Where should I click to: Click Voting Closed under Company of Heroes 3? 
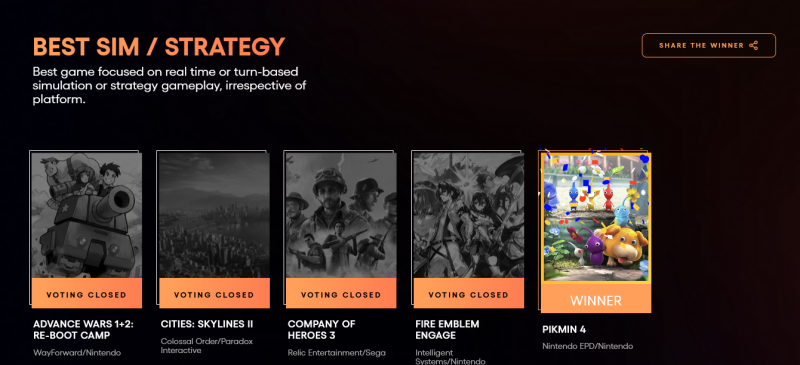(x=341, y=294)
